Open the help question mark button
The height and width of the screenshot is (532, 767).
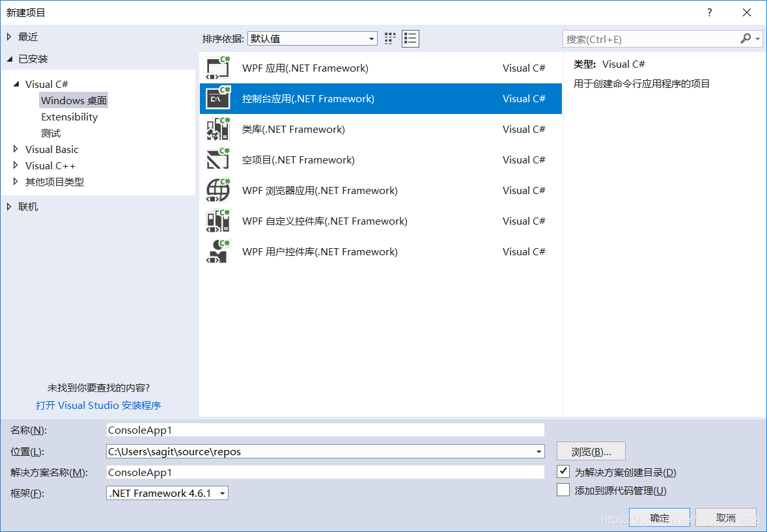point(709,12)
